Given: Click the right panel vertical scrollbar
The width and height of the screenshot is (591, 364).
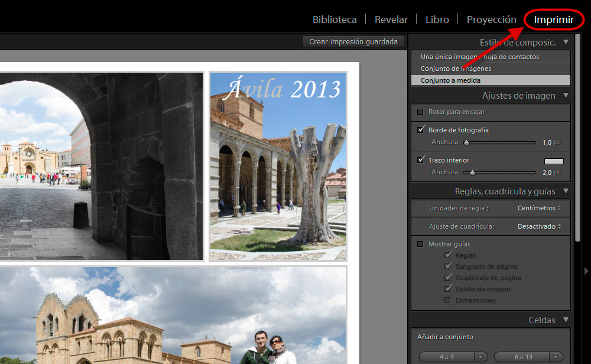Looking at the screenshot, I should click(x=577, y=138).
